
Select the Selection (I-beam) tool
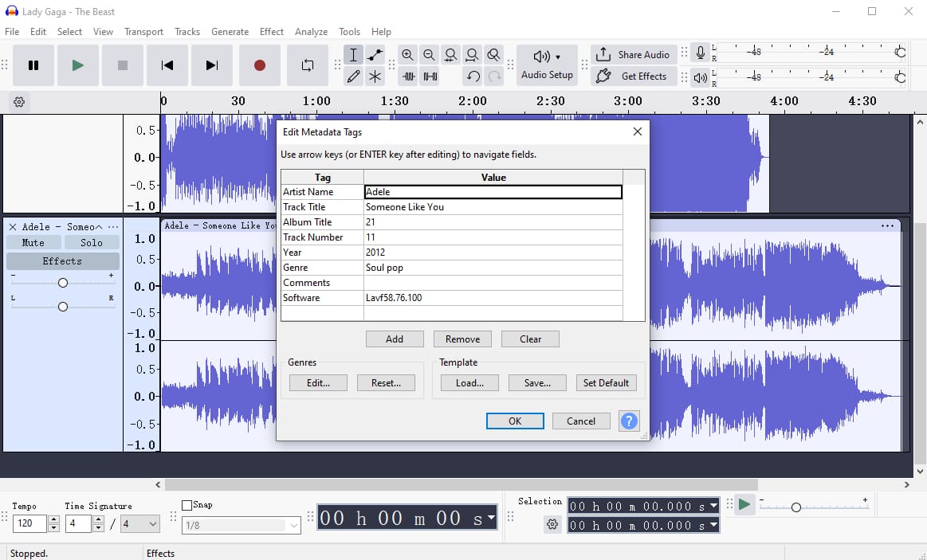(x=354, y=55)
